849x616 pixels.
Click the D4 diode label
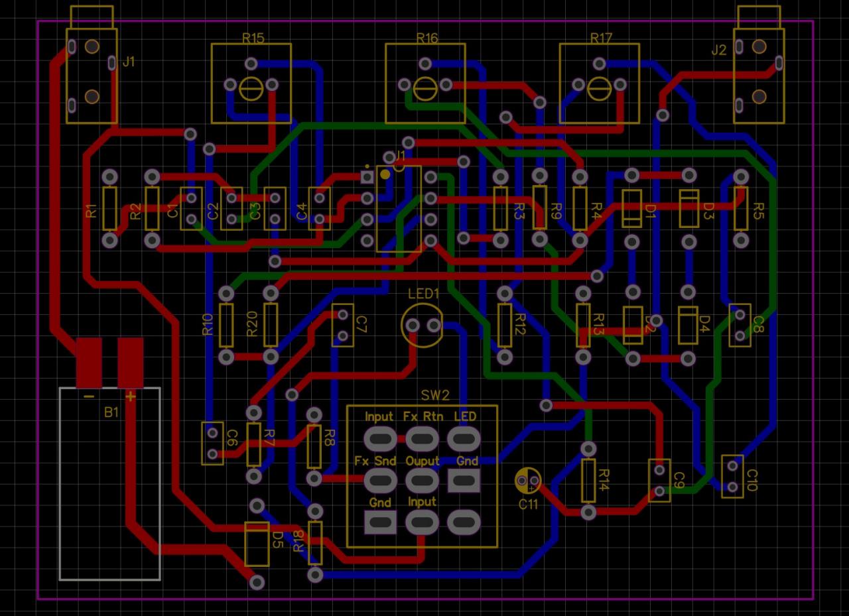[x=704, y=325]
